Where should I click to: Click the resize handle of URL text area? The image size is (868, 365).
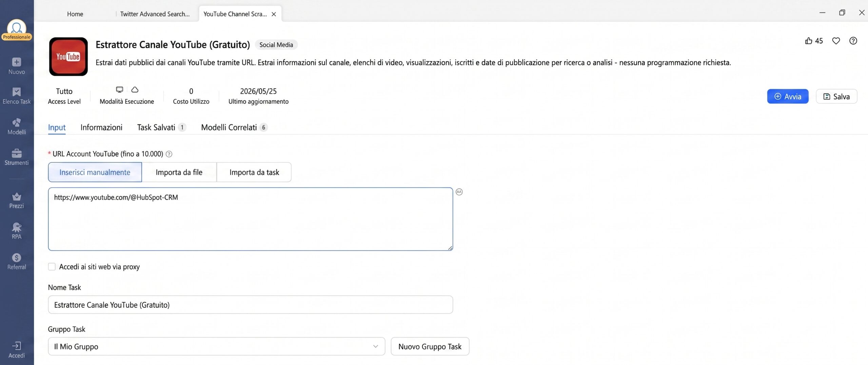(x=450, y=248)
